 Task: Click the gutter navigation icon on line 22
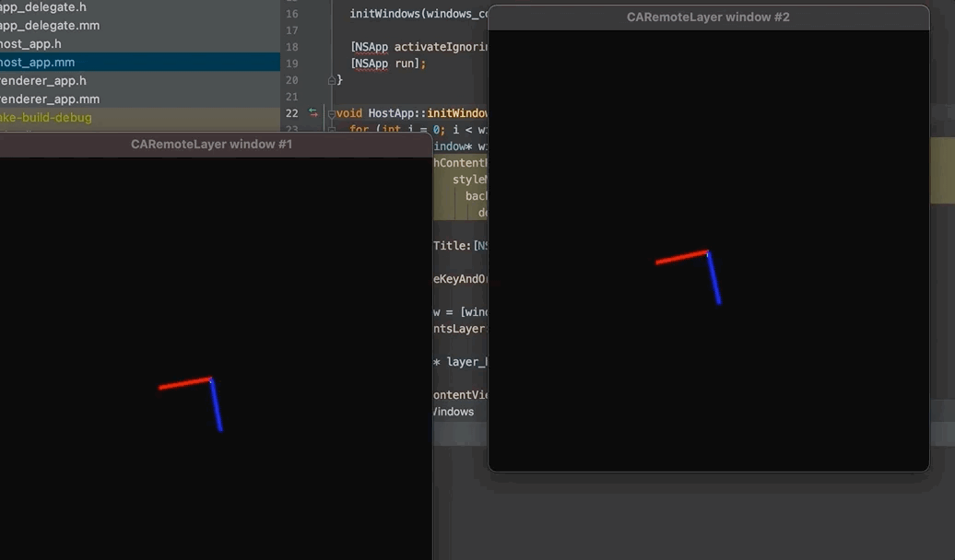tap(313, 112)
